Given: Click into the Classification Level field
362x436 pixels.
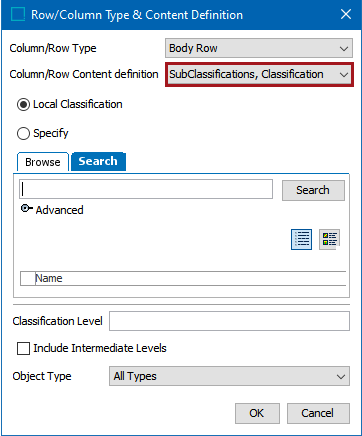Looking at the screenshot, I should coord(229,321).
